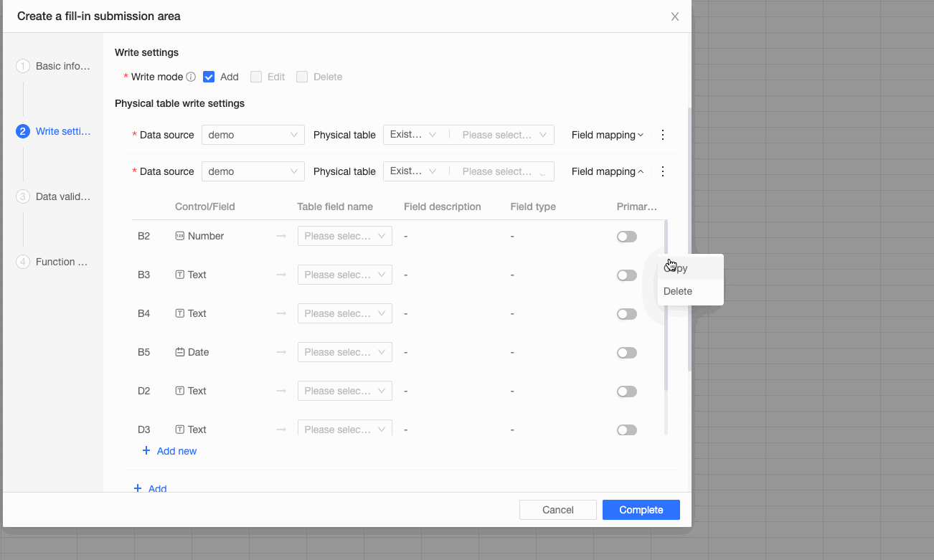Screen dimensions: 934x560
Task: Check the Edit write mode checkbox
Action: 256,77
